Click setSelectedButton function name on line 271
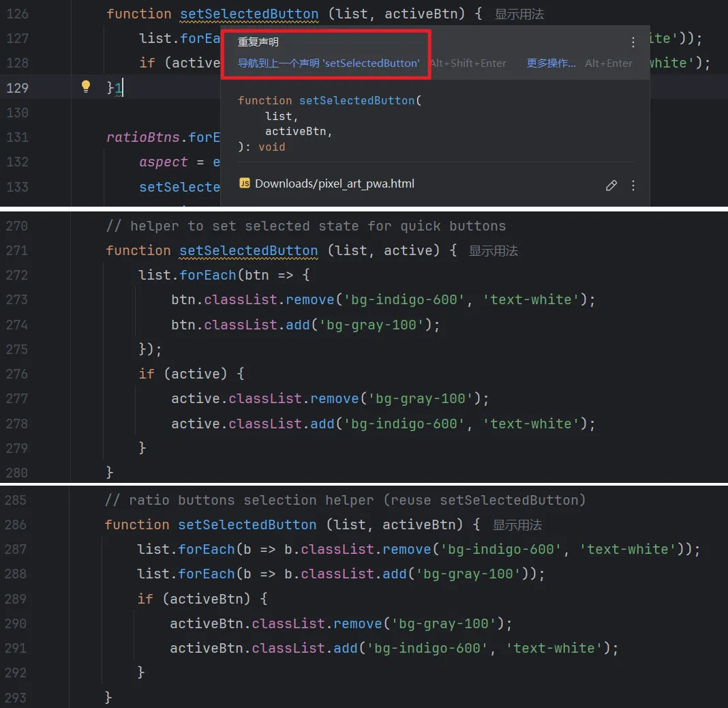The image size is (728, 708). pyautogui.click(x=248, y=250)
